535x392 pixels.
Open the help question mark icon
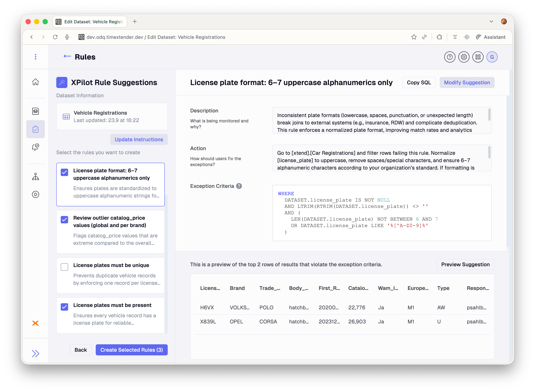pos(449,57)
